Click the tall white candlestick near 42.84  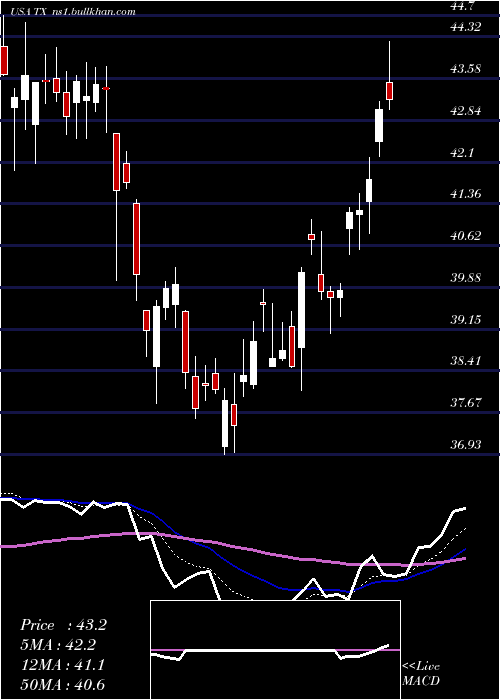pos(379,125)
